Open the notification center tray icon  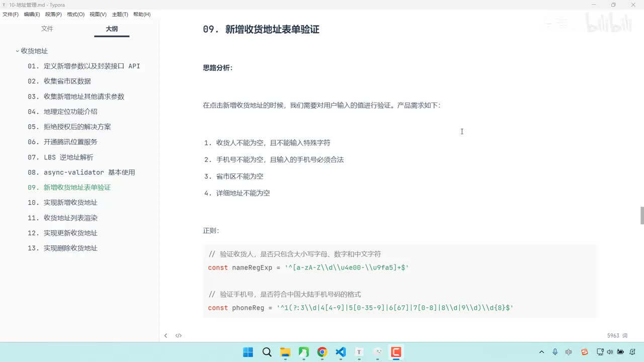(x=633, y=352)
